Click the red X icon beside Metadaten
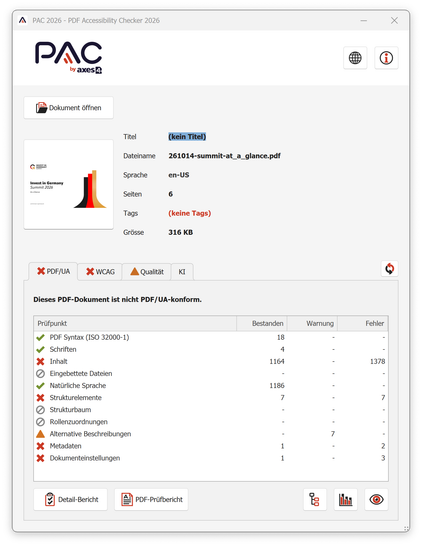Screen dimensions: 422x546 click(40, 446)
